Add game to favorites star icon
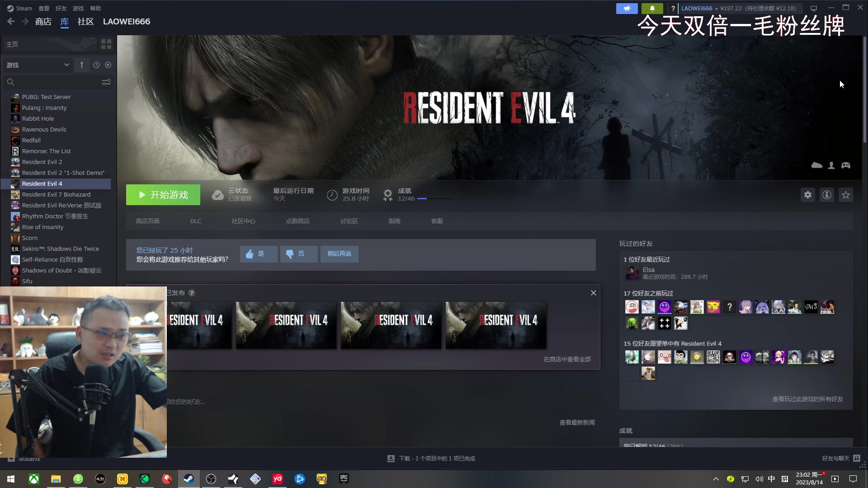This screenshot has height=488, width=868. (x=845, y=195)
